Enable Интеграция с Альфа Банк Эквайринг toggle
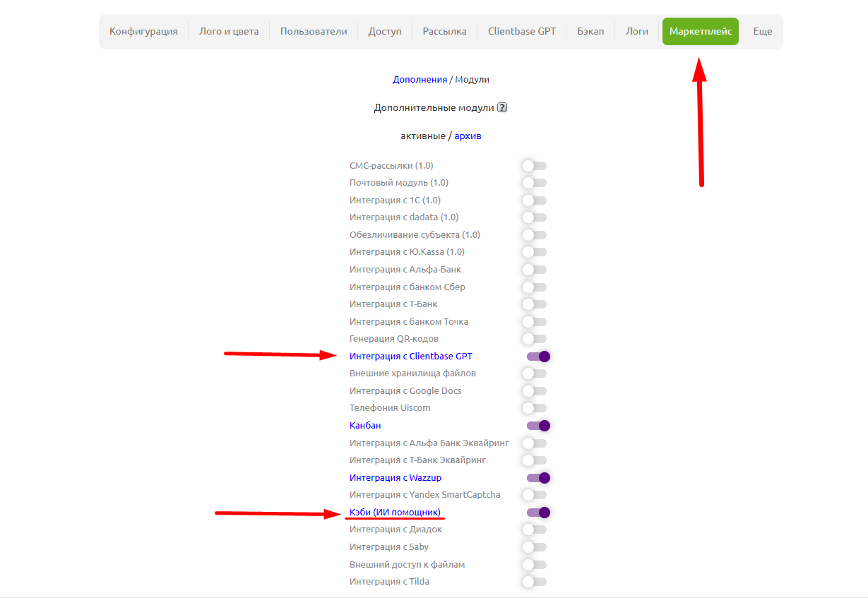The width and height of the screenshot is (868, 598). [x=535, y=443]
